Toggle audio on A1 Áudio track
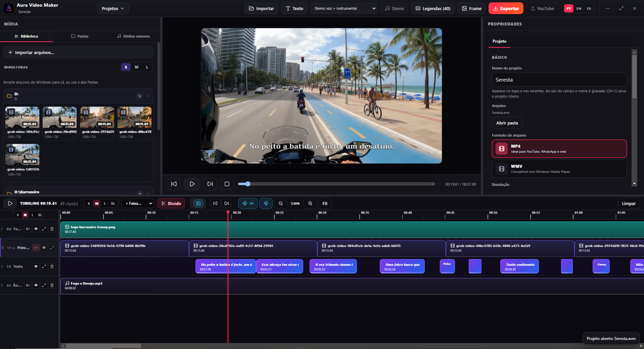The image size is (644, 349). click(x=28, y=285)
